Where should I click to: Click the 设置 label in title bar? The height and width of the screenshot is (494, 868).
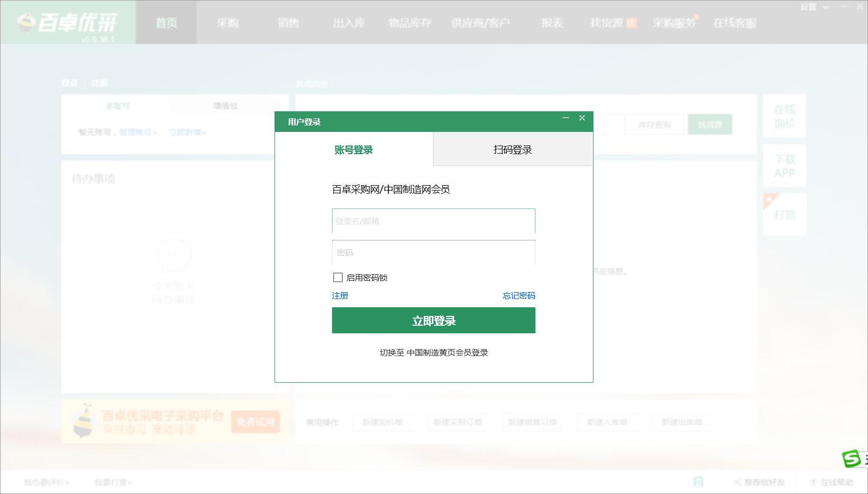click(808, 7)
